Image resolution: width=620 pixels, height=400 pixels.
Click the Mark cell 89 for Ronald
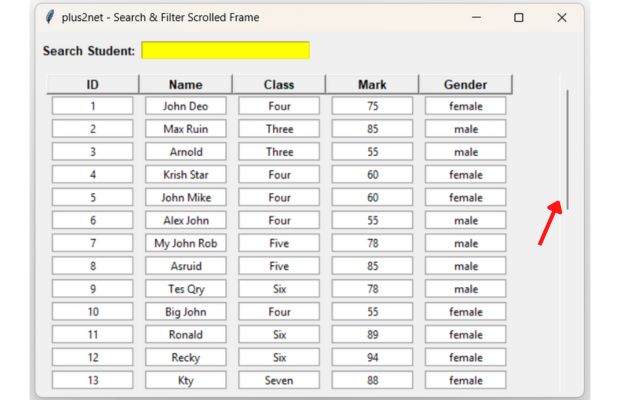click(x=372, y=335)
